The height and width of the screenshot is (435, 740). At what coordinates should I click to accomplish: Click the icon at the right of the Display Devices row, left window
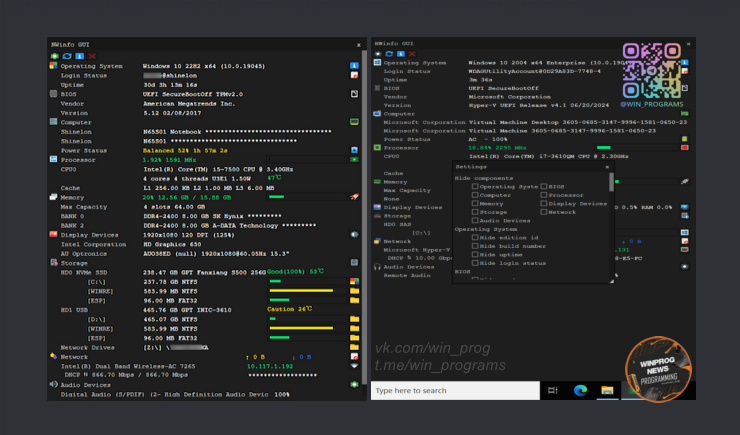[354, 234]
